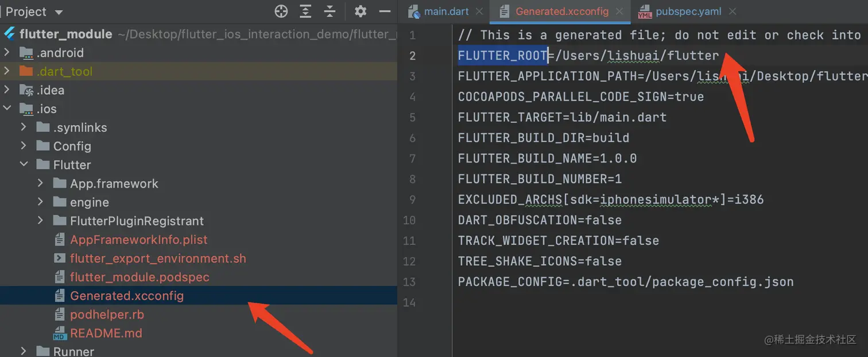Screen dimensions: 868x357
Task: Click PACKAGE_CONFIG line in editor
Action: click(x=626, y=282)
